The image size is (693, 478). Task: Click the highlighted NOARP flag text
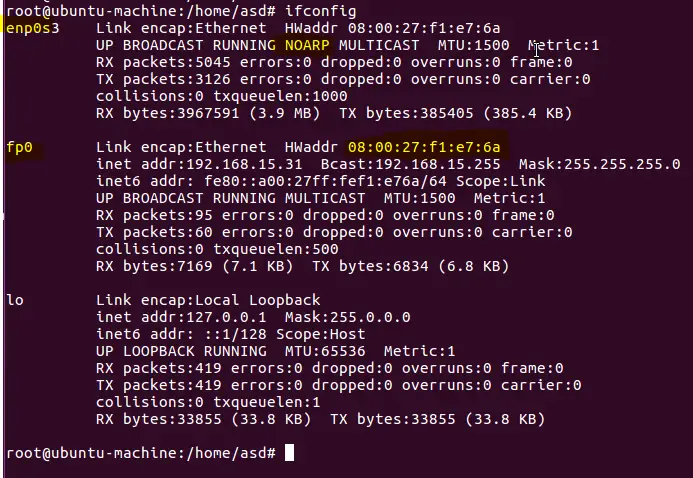point(307,45)
